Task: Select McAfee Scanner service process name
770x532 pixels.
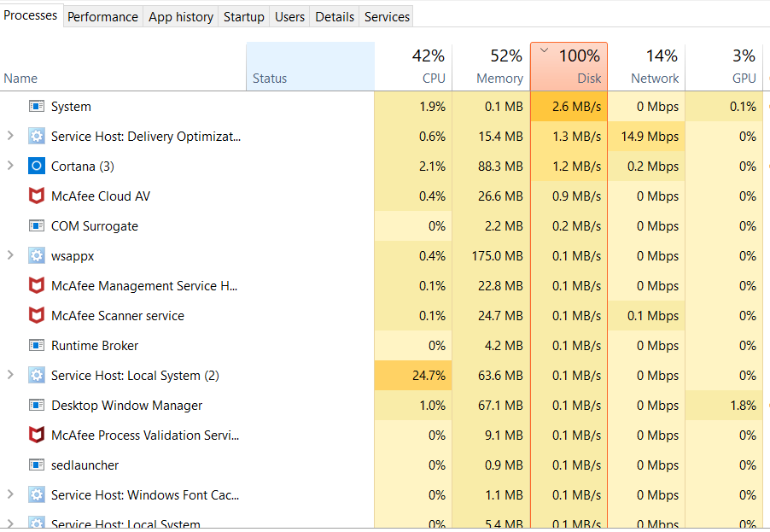Action: [118, 316]
